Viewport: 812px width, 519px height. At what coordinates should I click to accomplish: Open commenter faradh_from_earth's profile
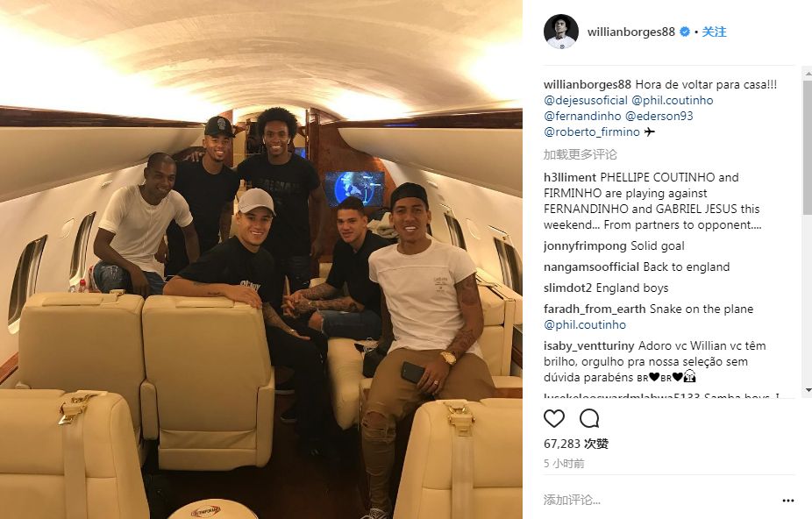pos(595,309)
